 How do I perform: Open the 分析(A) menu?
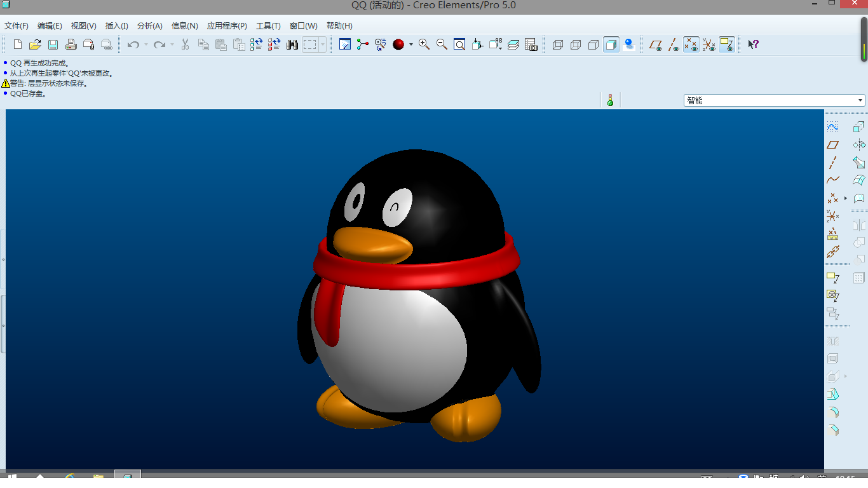pos(150,26)
